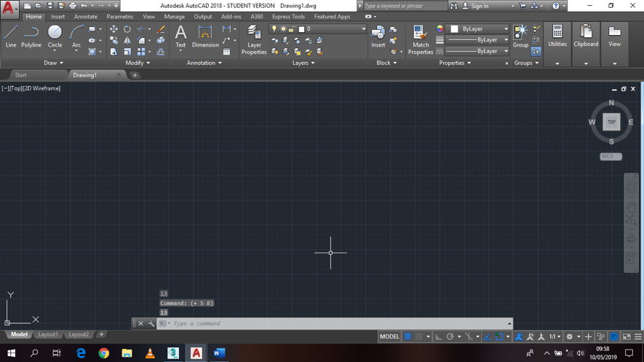Viewport: 644px width, 362px height.
Task: Open the Insert ribbon tab
Action: (58, 17)
